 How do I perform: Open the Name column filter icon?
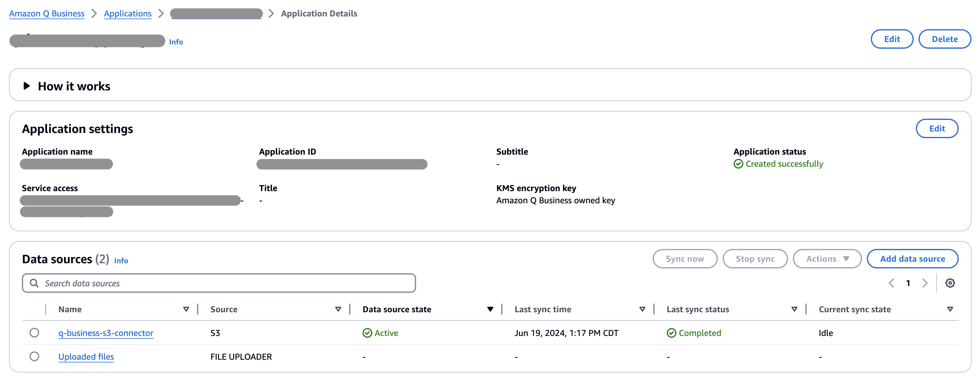pyautogui.click(x=186, y=309)
